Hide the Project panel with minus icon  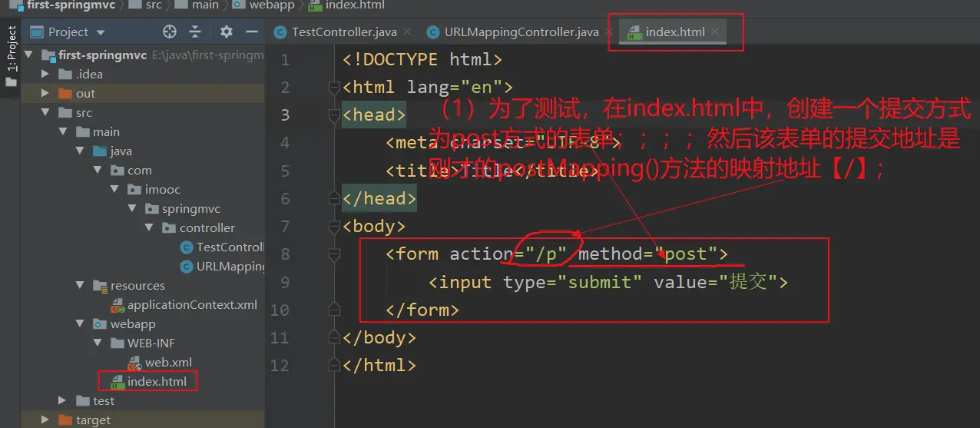(x=251, y=32)
